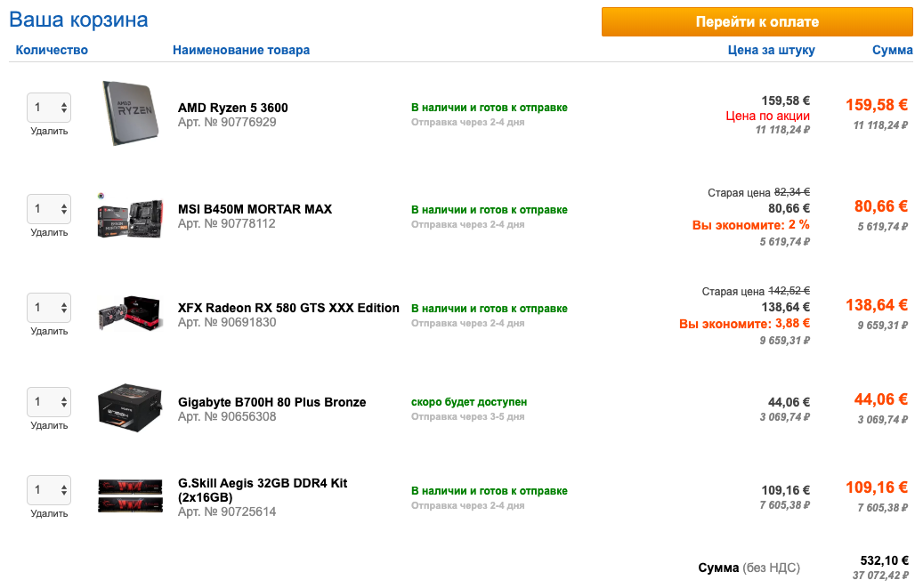Remove AMD Ryzen 5 3600 via Удалить
Screen dimensions: 923x588
pyautogui.click(x=49, y=132)
